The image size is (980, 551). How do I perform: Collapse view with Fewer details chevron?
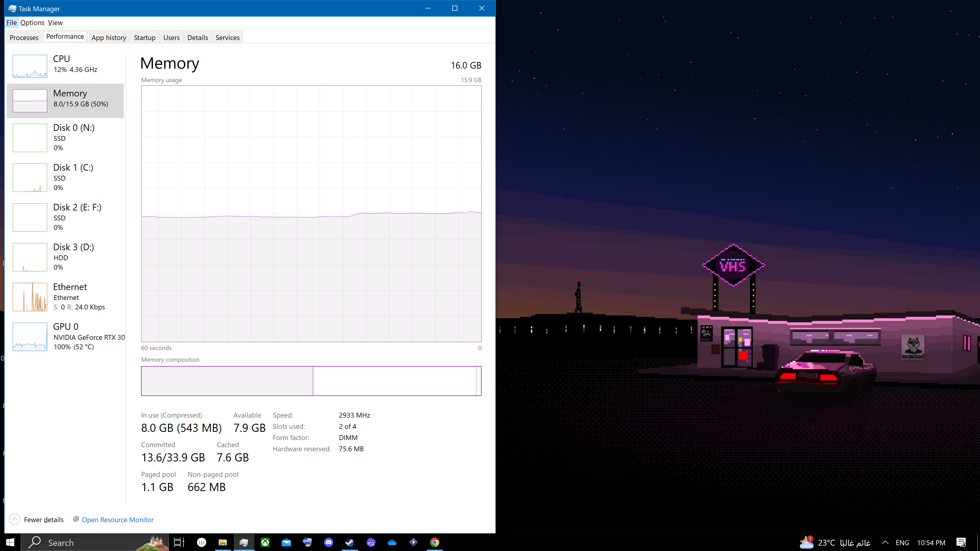15,519
